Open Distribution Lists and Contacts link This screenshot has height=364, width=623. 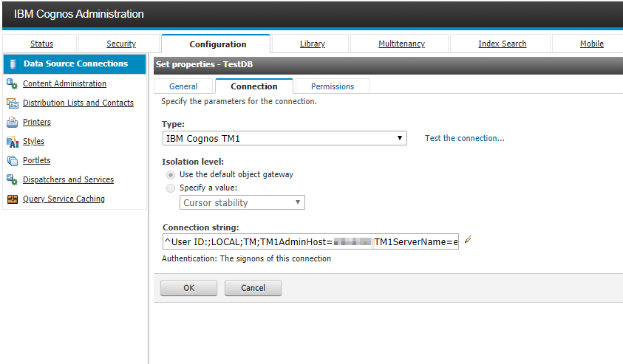pyautogui.click(x=78, y=103)
